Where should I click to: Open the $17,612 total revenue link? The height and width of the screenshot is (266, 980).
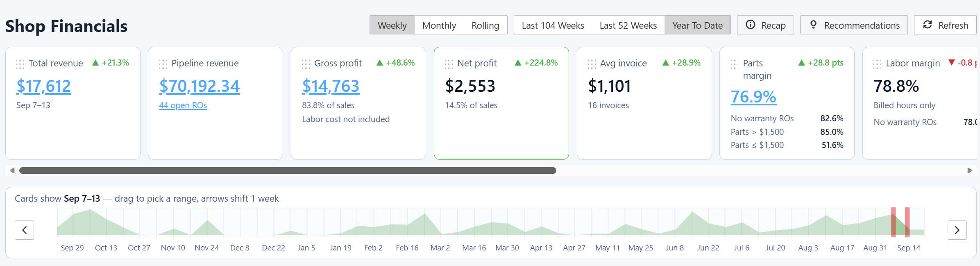point(43,86)
